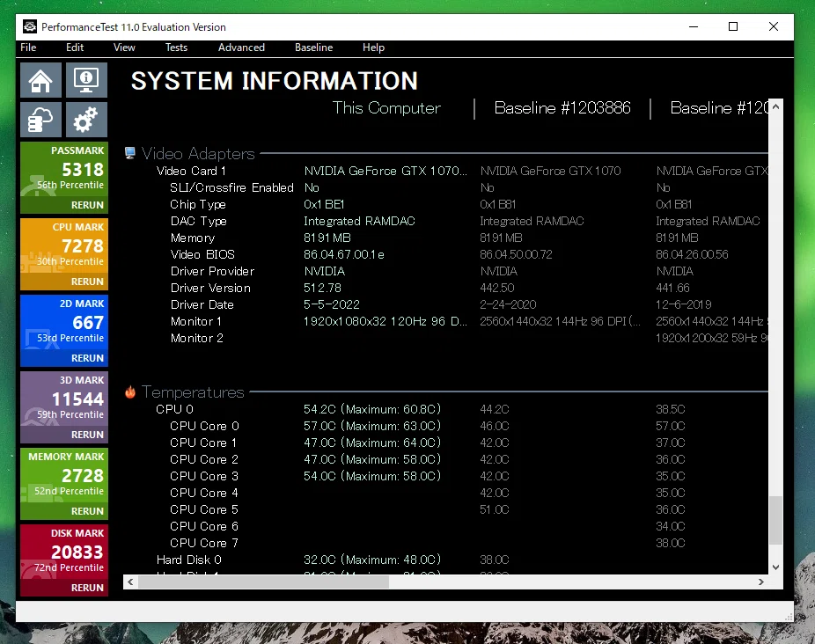Screen dimensions: 815x644
Task: Select the DAC Type row label
Action: click(199, 221)
